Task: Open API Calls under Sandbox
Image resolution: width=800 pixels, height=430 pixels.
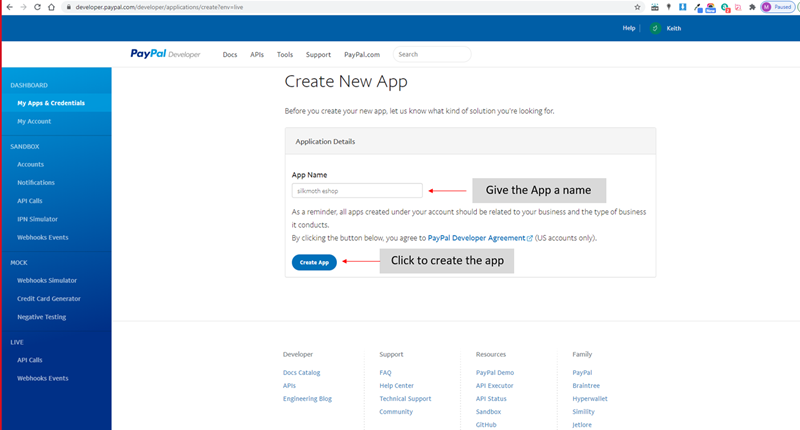Action: [30, 201]
